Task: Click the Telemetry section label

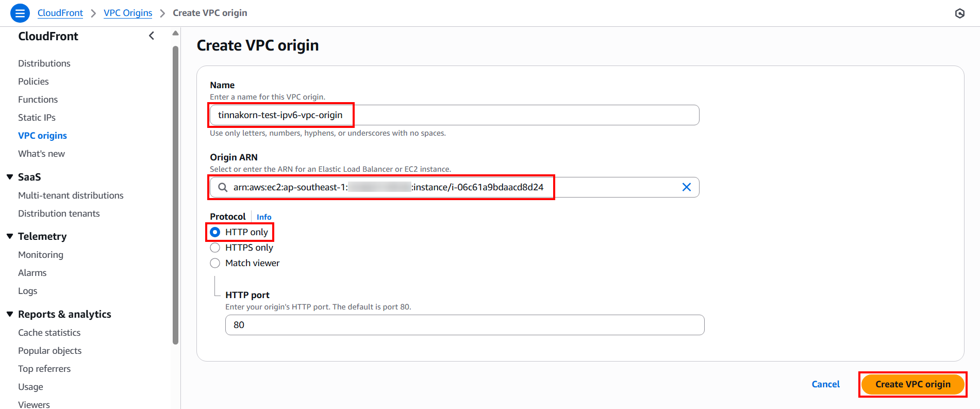Action: 42,236
